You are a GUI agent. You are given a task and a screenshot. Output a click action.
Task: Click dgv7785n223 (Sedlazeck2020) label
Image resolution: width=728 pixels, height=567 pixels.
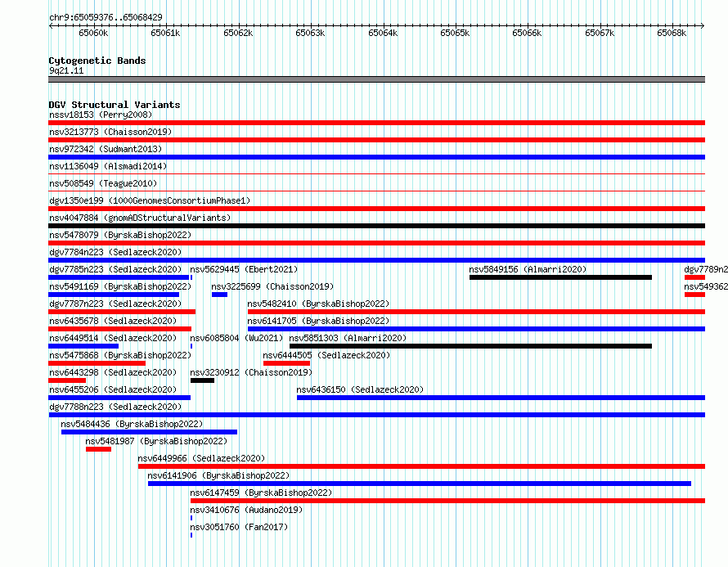[115, 269]
